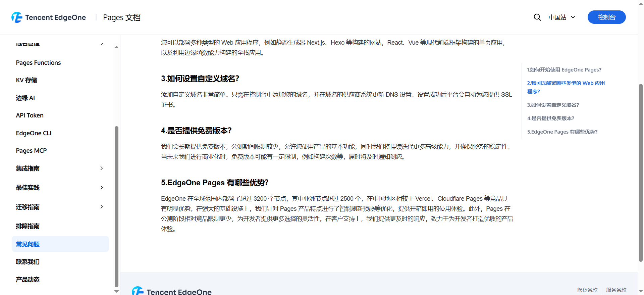Open 产品动态 in the sidebar
644x295 pixels.
(x=28, y=280)
